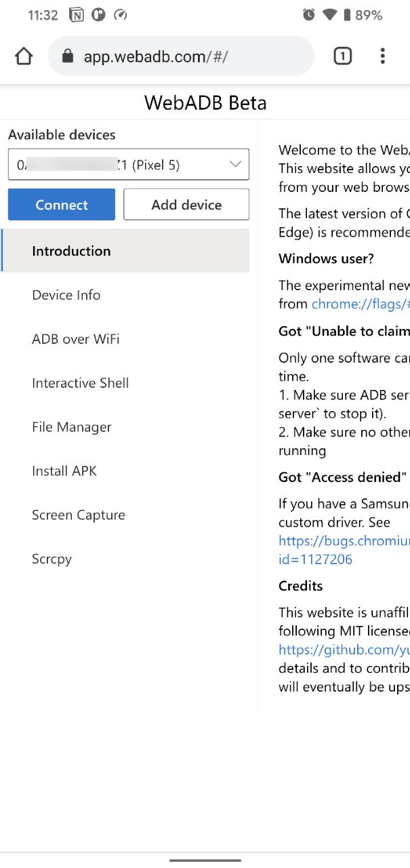Screen dimensions: 410x868
Task: Open the Screen Capture page
Action: pos(79,515)
